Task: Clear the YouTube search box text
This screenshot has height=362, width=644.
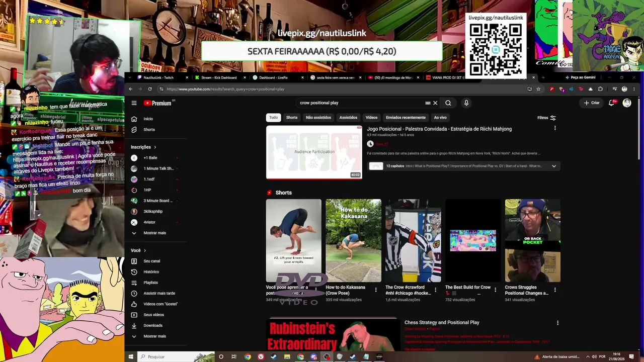Action: (435, 103)
